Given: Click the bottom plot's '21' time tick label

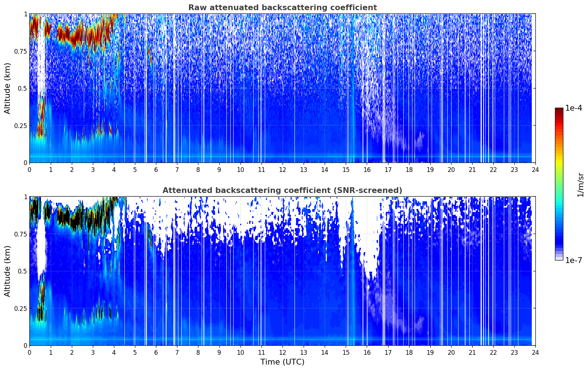Looking at the screenshot, I should click(472, 353).
